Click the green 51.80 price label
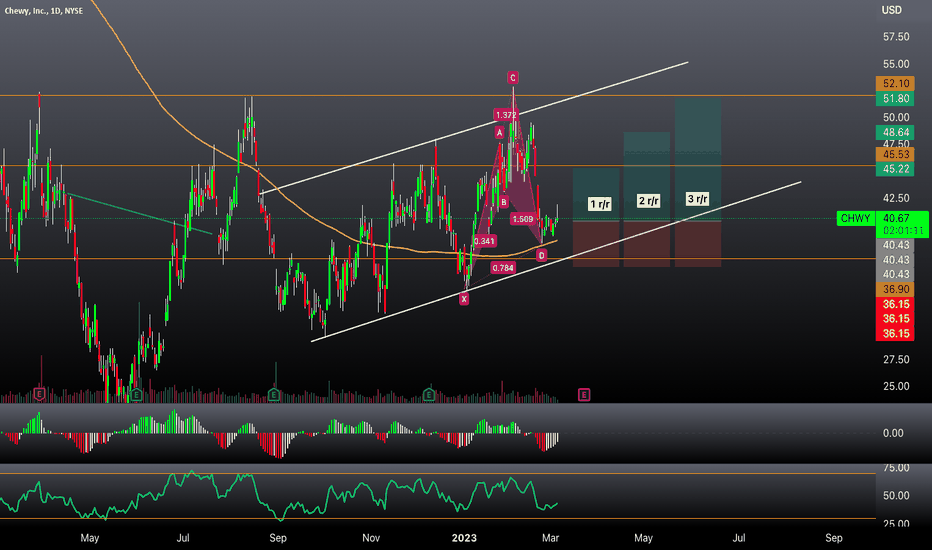This screenshot has height=550, width=932. (895, 98)
